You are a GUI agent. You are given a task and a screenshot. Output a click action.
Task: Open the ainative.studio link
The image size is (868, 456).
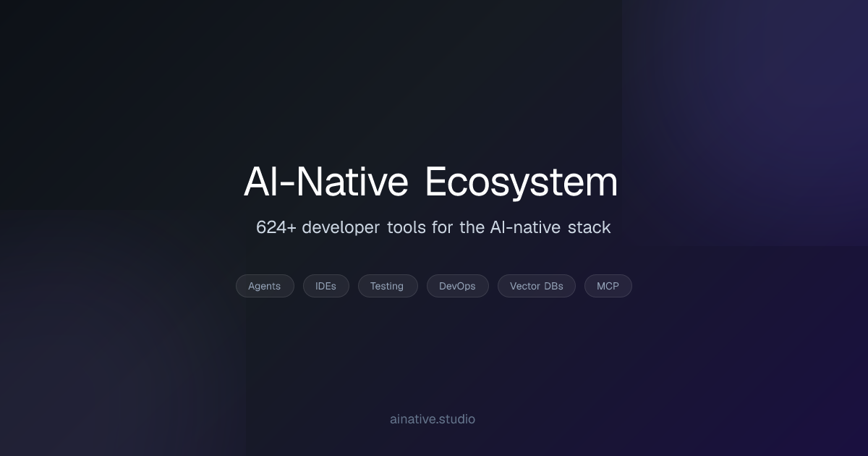point(433,419)
